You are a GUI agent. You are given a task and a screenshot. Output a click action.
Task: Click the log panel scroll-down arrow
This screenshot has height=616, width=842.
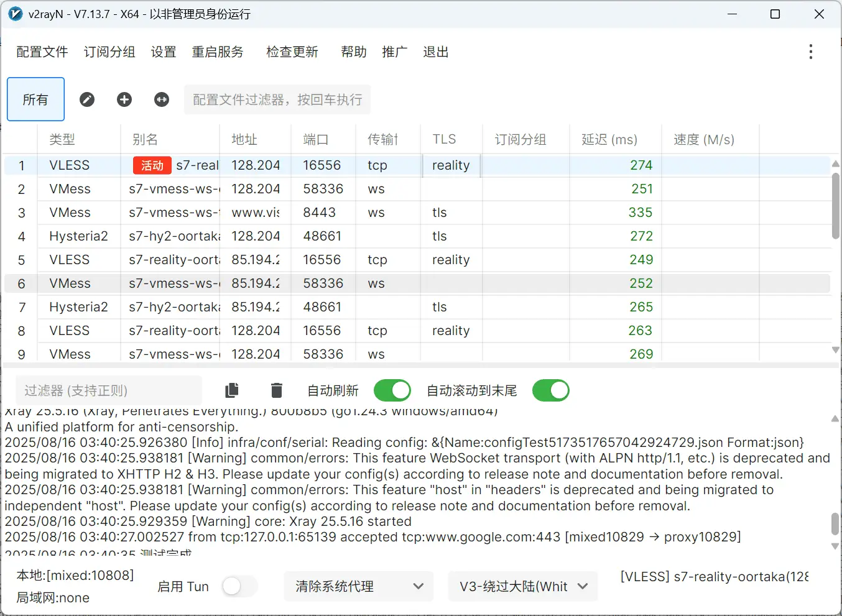tap(835, 546)
